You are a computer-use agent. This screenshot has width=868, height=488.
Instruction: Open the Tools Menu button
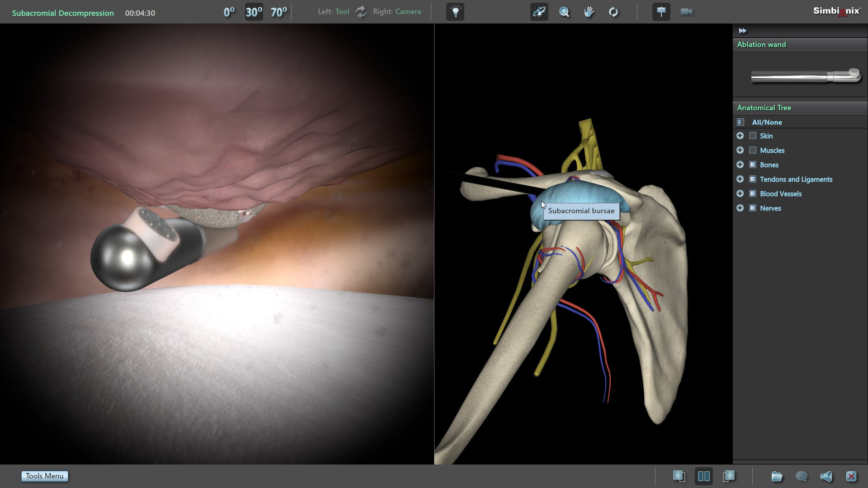45,476
